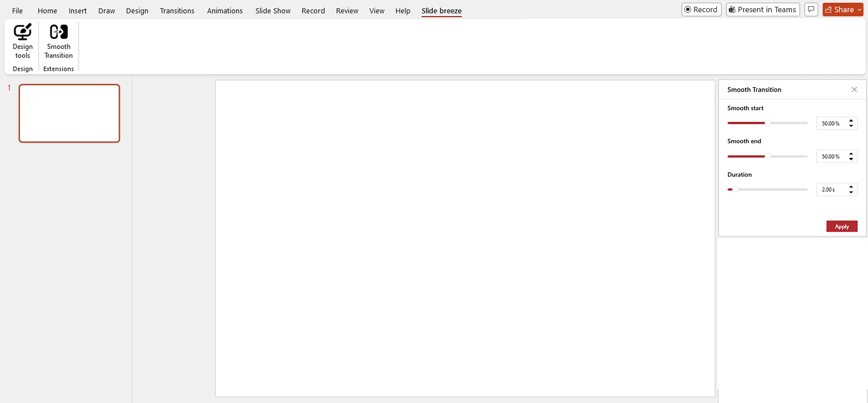Screen dimensions: 868x403
Task: Close the Smooth Transition pane
Action: coord(854,90)
